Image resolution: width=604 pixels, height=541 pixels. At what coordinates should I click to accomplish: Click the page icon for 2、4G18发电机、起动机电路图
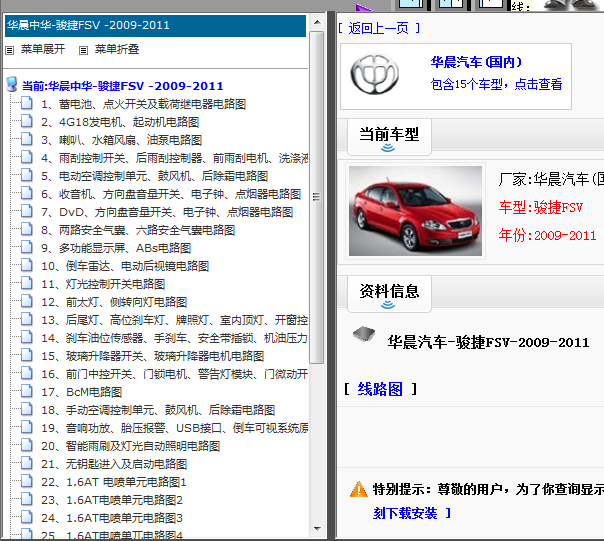[27, 121]
